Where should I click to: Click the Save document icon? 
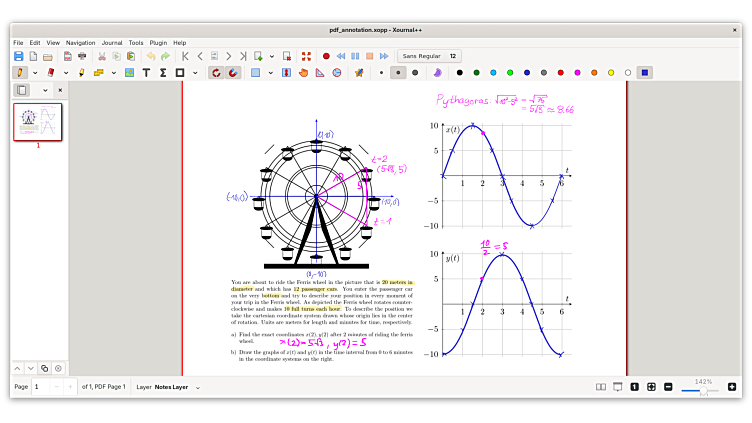pos(18,56)
